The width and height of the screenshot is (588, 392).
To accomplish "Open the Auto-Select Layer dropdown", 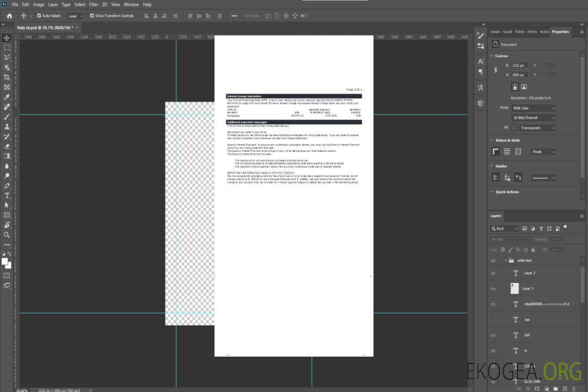I will tap(75, 16).
